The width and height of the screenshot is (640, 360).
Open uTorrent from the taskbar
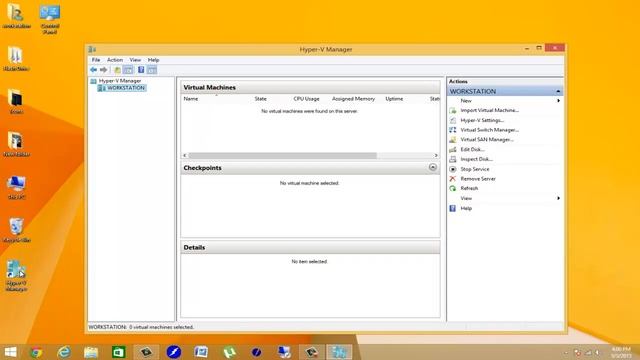click(229, 352)
